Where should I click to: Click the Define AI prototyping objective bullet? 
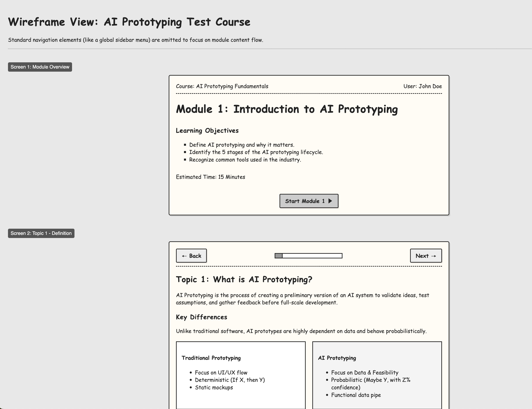tap(242, 145)
